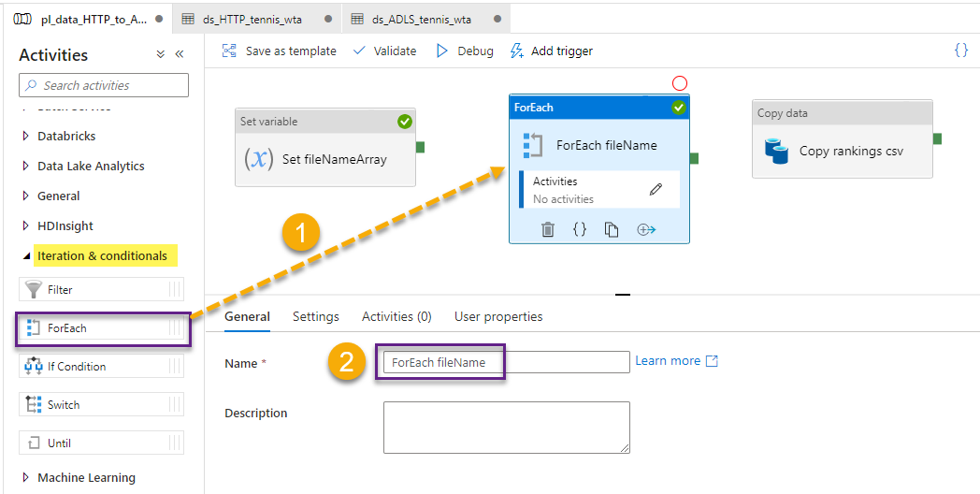980x494 pixels.
Task: Open the Activities (0) tab
Action: 396,316
